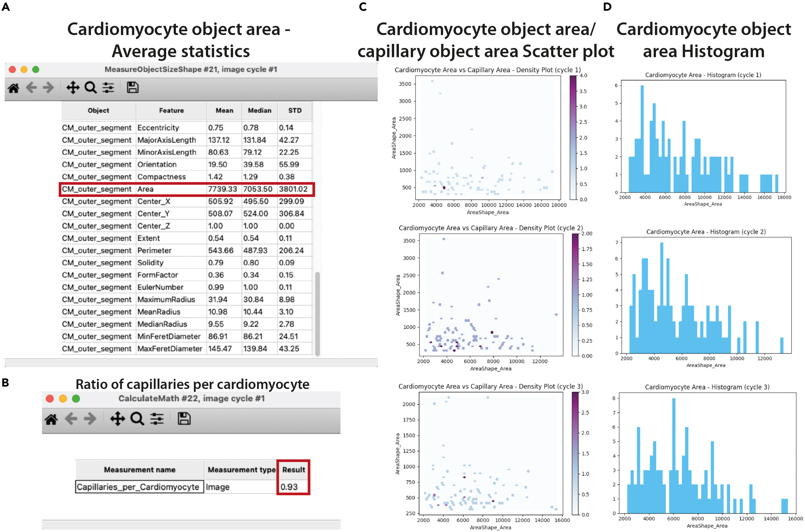Click the Feature column header
Viewport: 805px width, 532px height.
coord(171,111)
